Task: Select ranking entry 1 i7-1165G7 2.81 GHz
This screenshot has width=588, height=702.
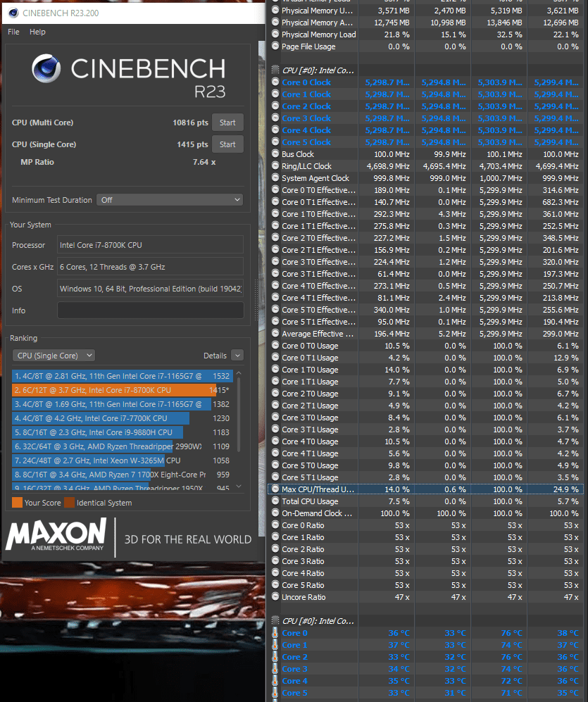Action: pos(123,376)
